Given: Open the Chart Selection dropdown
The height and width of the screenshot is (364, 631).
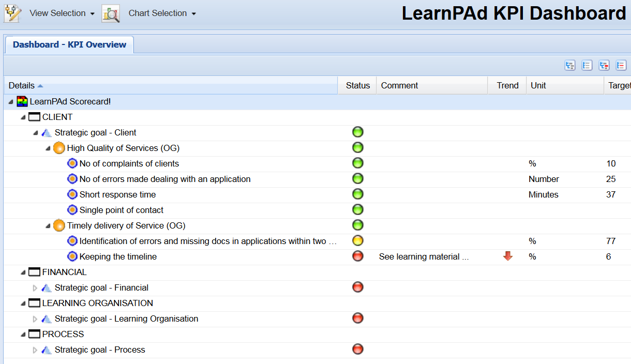Looking at the screenshot, I should (x=162, y=13).
